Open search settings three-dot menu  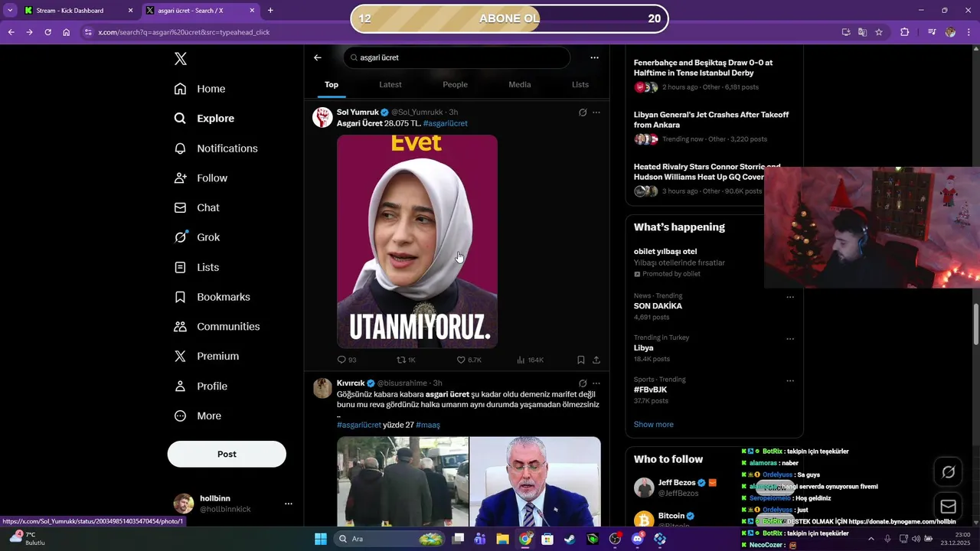(594, 57)
